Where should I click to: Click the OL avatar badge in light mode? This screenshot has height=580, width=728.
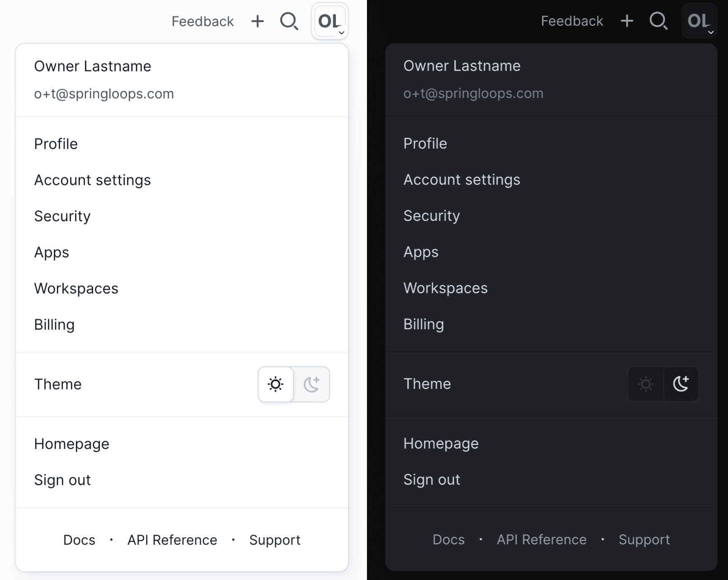tap(329, 21)
